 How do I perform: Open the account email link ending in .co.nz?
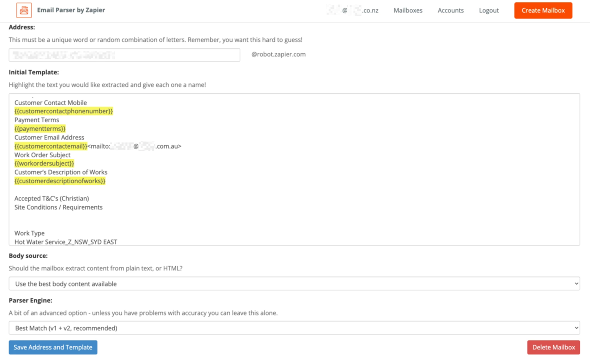pos(353,11)
